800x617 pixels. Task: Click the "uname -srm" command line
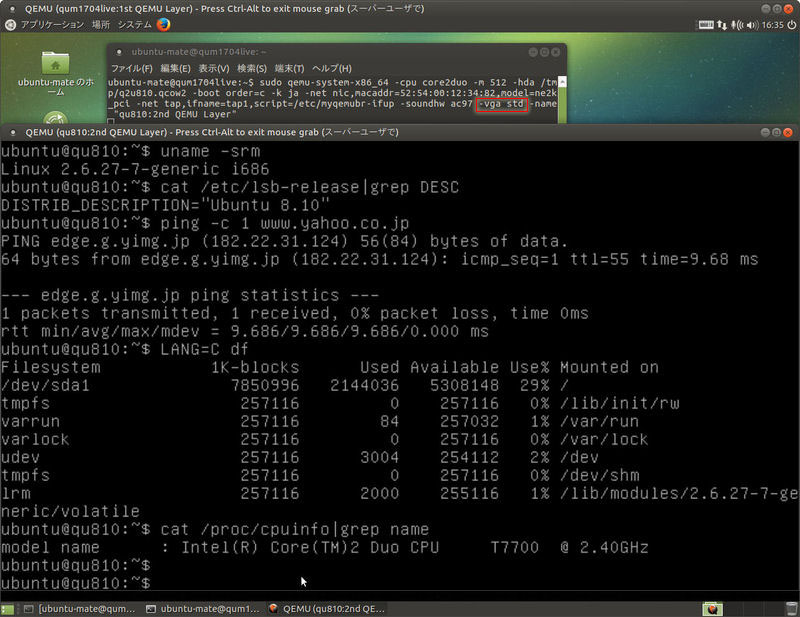click(210, 152)
